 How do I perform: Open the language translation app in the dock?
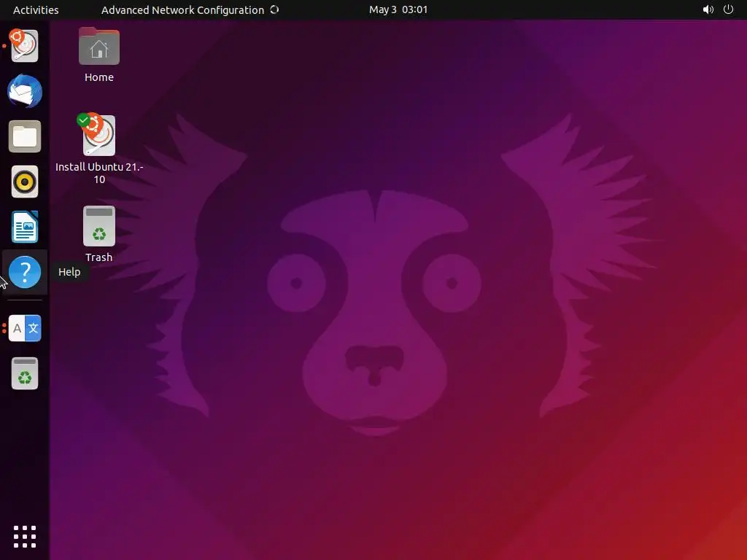tap(24, 328)
